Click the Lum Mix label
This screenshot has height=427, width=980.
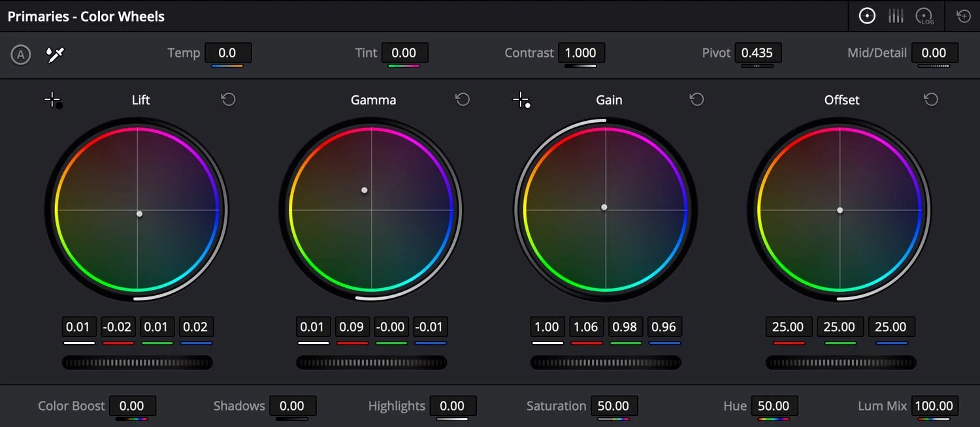(883, 406)
